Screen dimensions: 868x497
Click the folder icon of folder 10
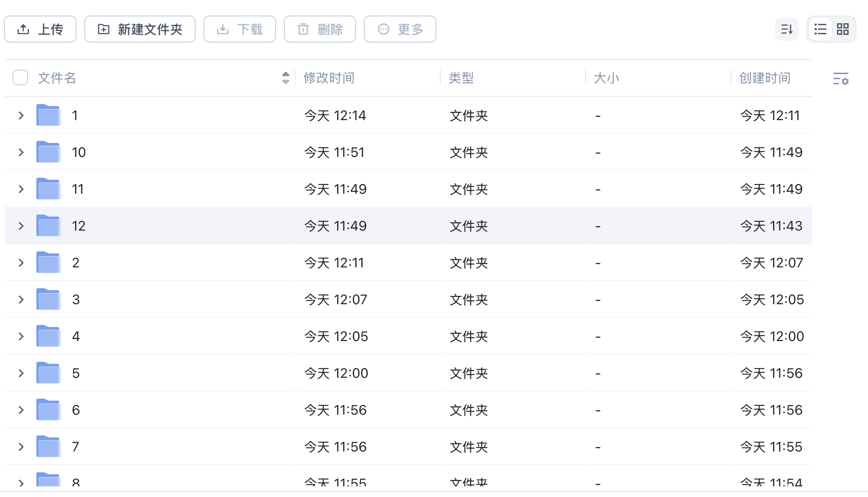pos(48,152)
